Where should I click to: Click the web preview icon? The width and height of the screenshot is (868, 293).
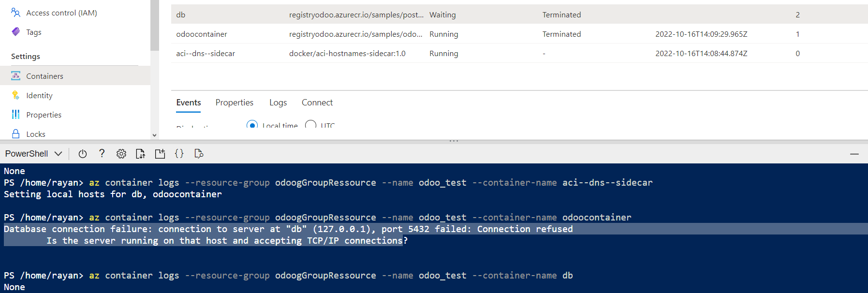click(198, 154)
